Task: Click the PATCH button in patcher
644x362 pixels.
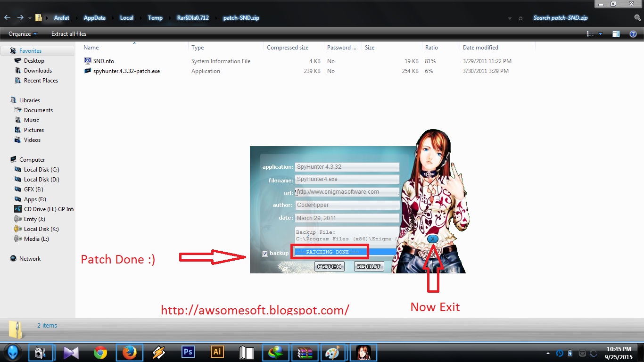Action: (x=329, y=266)
